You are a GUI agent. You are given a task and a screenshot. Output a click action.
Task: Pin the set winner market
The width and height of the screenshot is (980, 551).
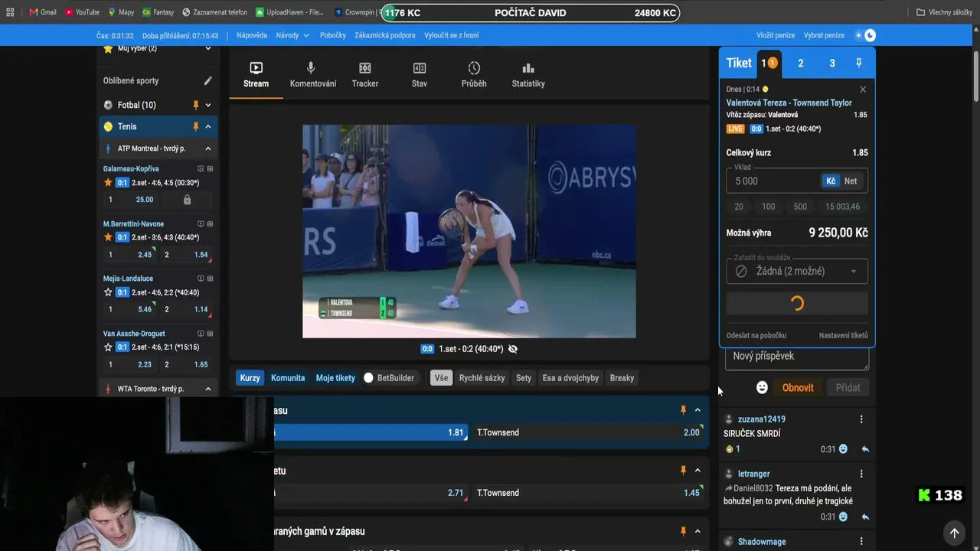683,471
